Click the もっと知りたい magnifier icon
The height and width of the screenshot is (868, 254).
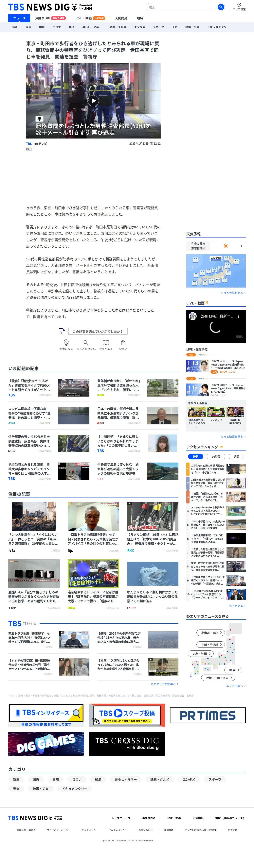point(86,342)
